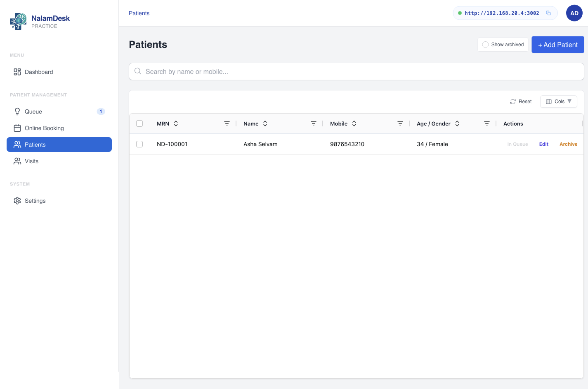Open Dashboard from the sidebar
This screenshot has width=588, height=389.
59,72
